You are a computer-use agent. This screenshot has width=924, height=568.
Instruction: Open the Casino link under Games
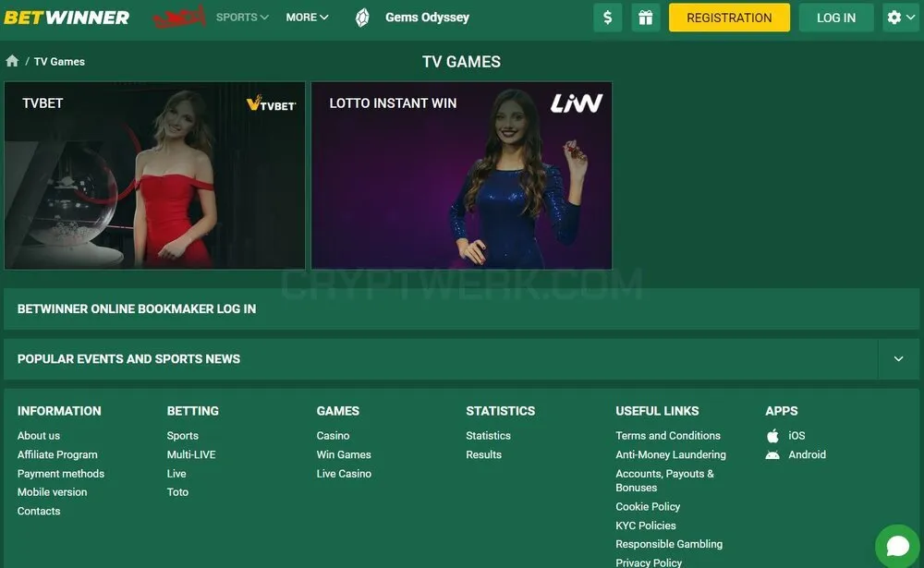point(333,435)
